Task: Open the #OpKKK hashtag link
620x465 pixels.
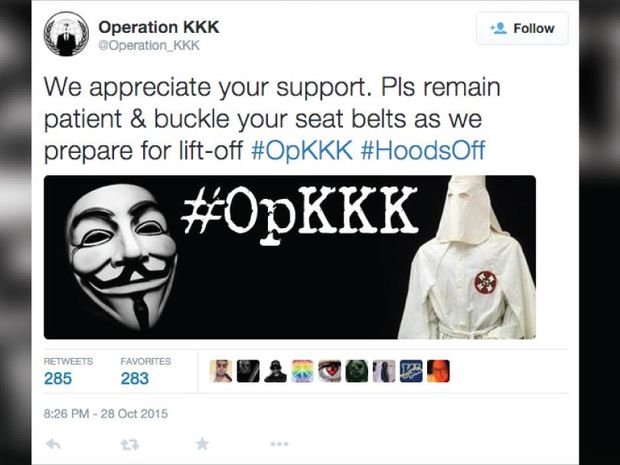Action: (x=302, y=150)
